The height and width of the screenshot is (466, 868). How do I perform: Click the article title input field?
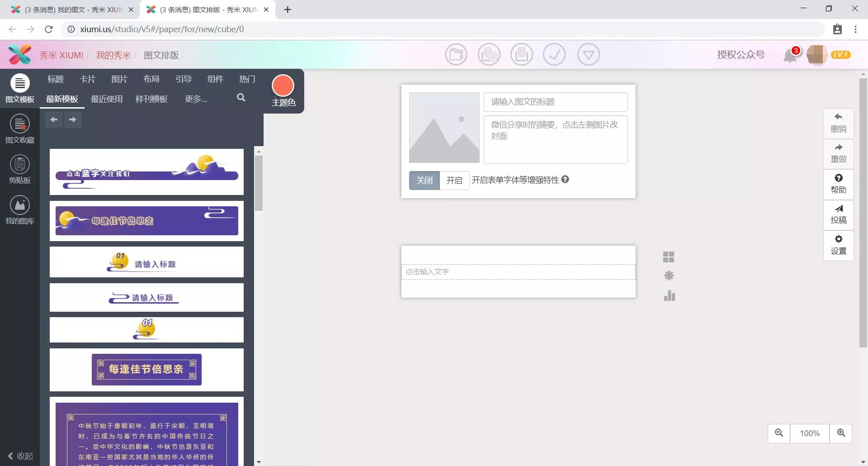click(x=556, y=102)
